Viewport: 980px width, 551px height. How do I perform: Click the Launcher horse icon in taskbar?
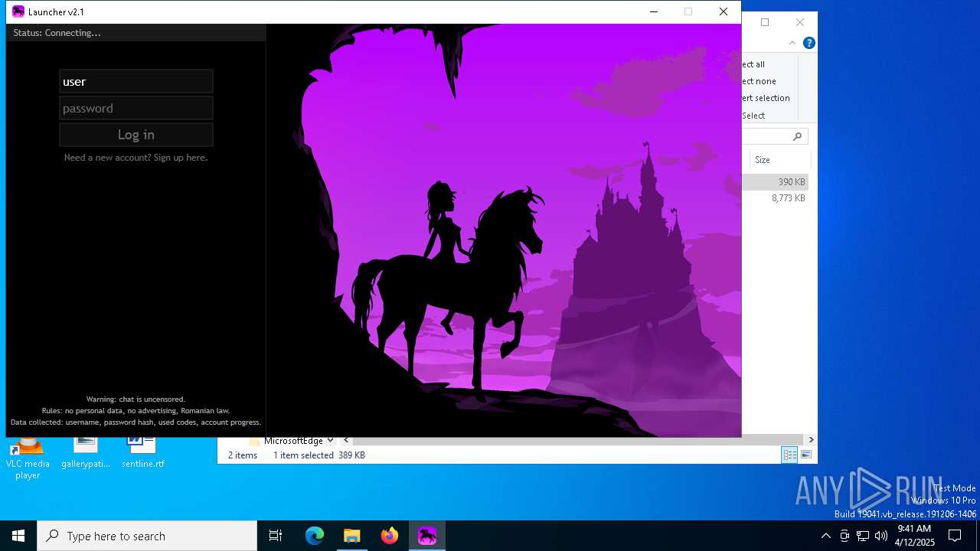(427, 536)
